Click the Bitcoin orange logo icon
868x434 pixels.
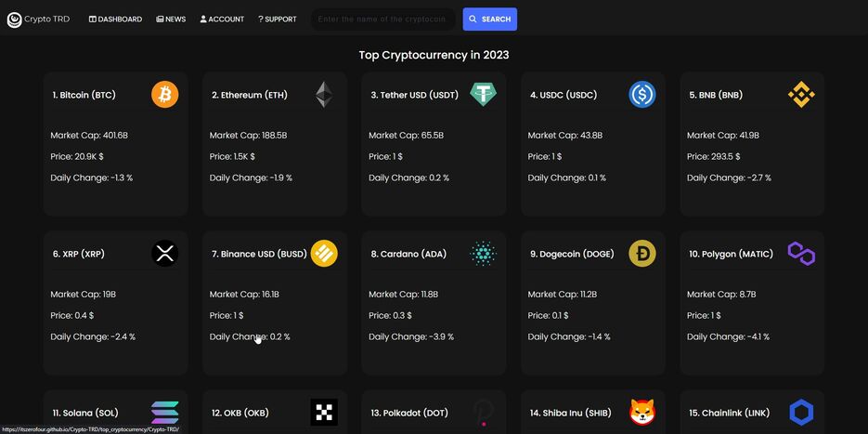point(165,95)
